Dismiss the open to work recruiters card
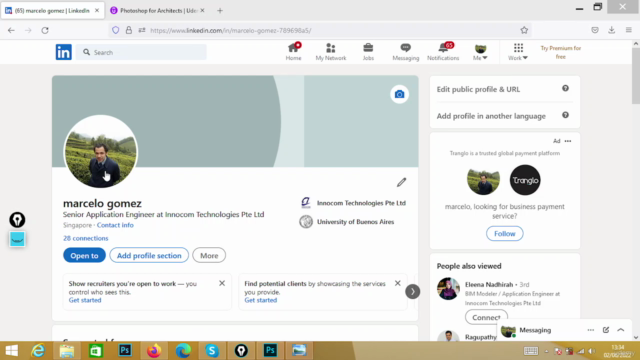The image size is (640, 360). 222,283
